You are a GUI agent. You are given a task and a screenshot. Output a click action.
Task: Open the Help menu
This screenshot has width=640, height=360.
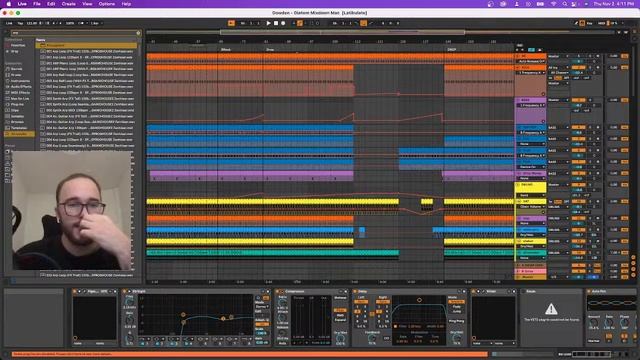(x=126, y=4)
